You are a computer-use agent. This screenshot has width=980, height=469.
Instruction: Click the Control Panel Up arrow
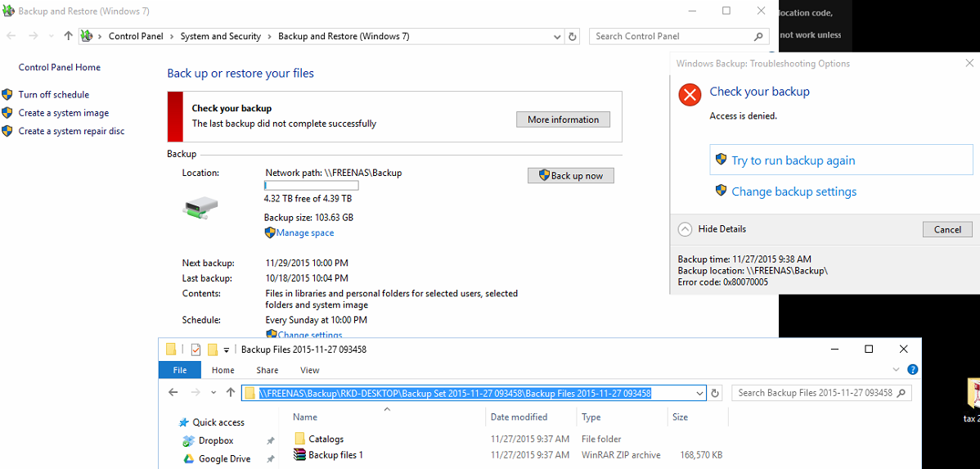(x=68, y=36)
